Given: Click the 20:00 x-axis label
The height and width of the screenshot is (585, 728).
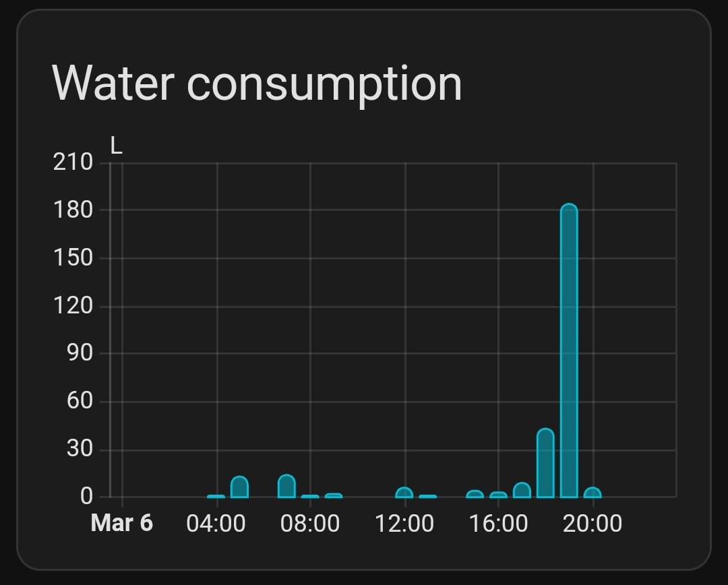Looking at the screenshot, I should 593,524.
